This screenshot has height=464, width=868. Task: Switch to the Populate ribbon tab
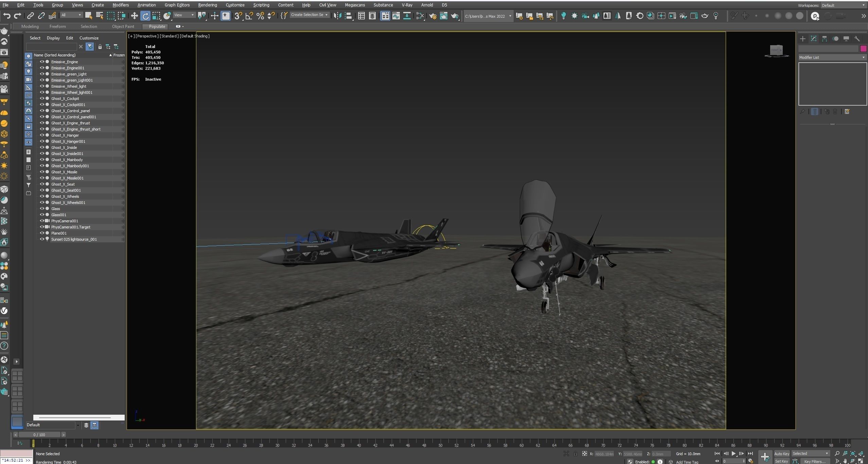point(156,27)
